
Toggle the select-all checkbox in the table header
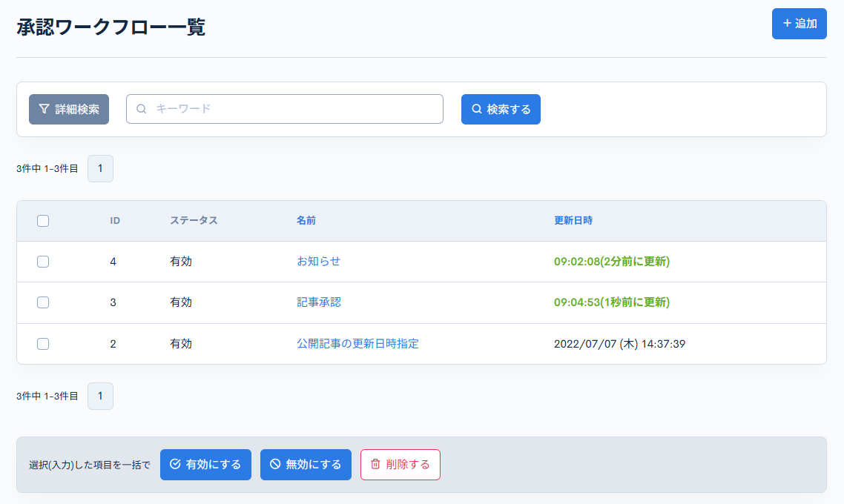[43, 220]
